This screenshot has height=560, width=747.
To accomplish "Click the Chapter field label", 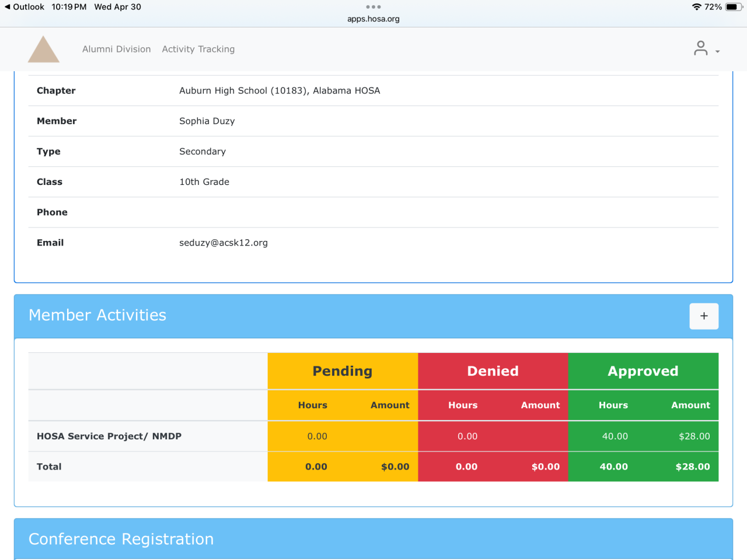I will [x=56, y=90].
